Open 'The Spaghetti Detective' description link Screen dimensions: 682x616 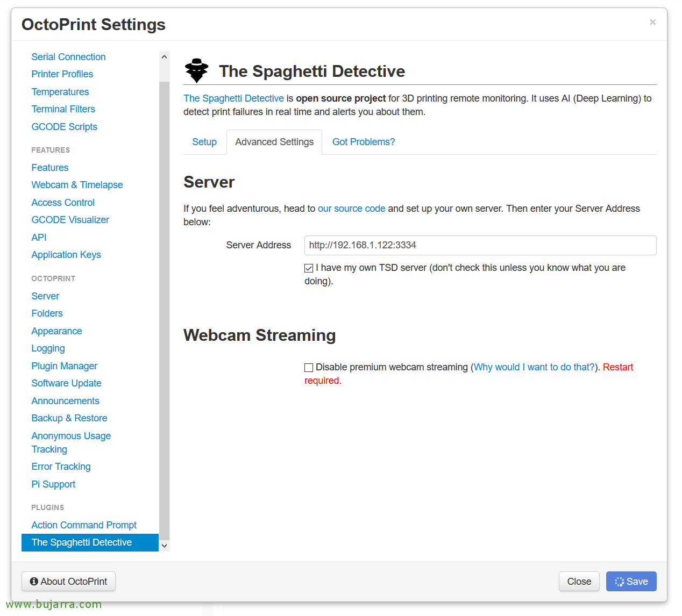coord(233,98)
